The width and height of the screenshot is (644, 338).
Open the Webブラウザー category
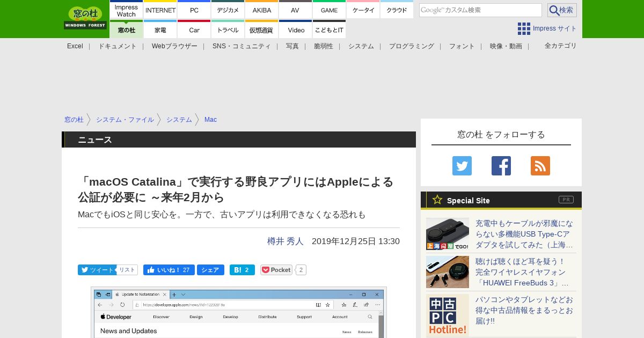click(x=174, y=46)
